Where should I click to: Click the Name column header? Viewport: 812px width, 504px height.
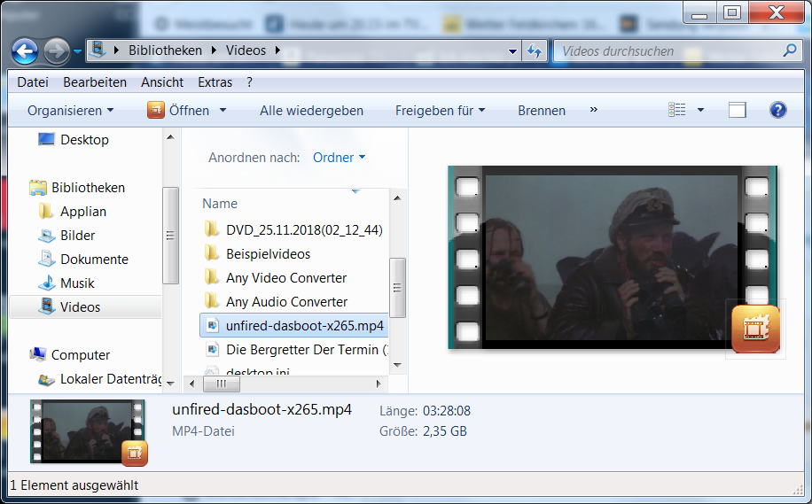[220, 204]
